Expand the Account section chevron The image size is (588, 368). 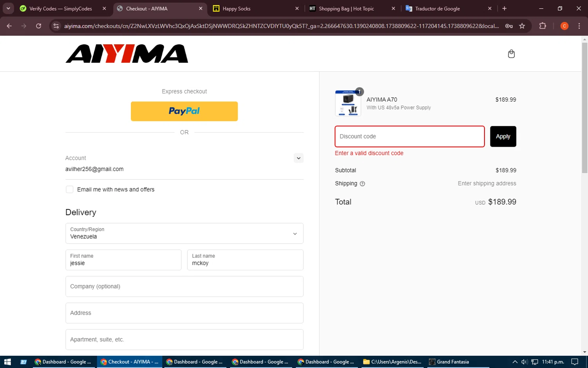298,158
